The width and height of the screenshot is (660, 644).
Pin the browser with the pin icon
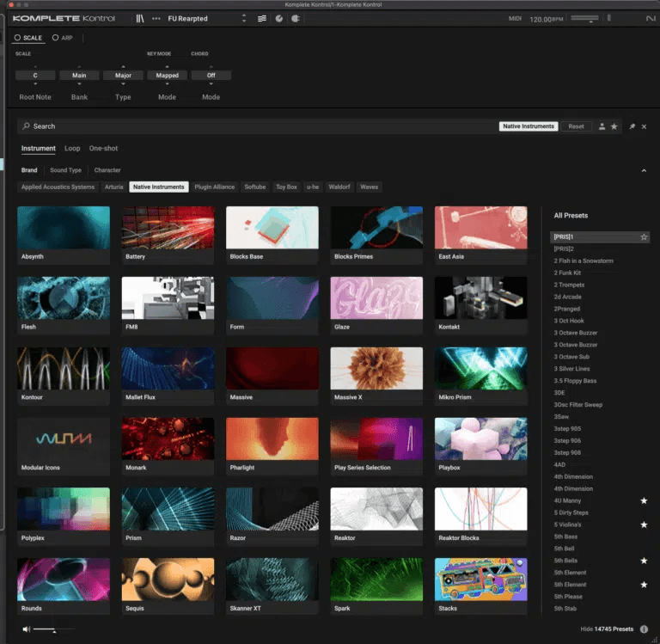(632, 126)
